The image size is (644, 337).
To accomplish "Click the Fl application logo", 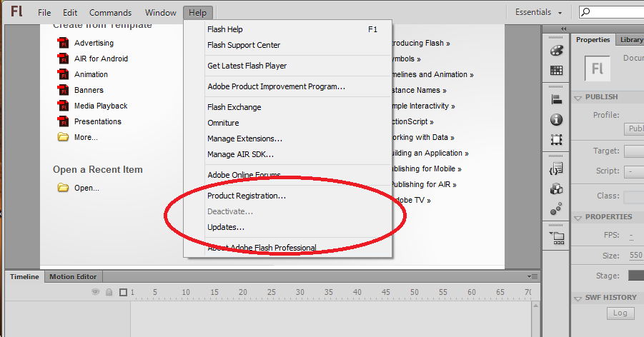I will [x=17, y=11].
